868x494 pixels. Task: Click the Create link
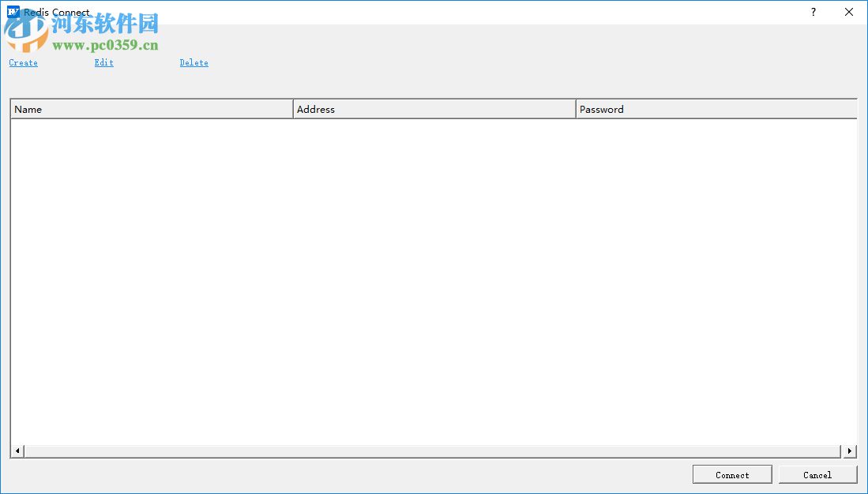point(23,62)
